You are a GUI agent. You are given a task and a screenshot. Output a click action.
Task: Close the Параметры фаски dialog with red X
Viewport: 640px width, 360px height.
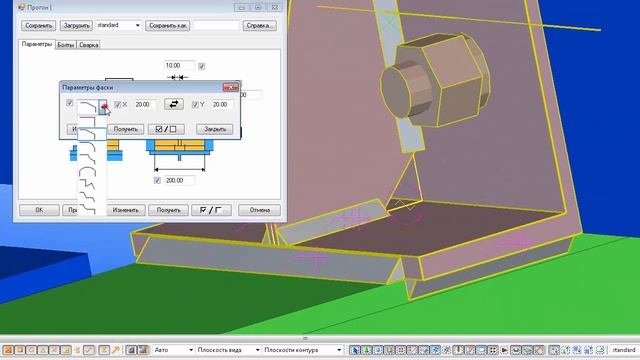[x=231, y=87]
